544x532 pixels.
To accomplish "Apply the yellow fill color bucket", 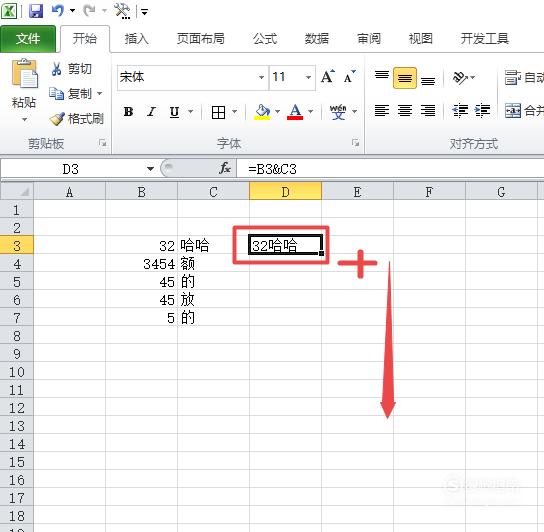I will 263,112.
